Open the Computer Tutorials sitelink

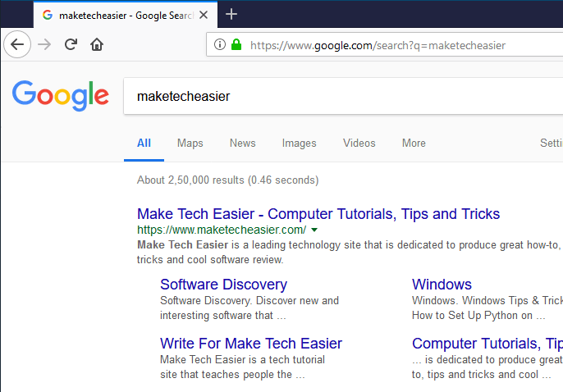(x=487, y=344)
